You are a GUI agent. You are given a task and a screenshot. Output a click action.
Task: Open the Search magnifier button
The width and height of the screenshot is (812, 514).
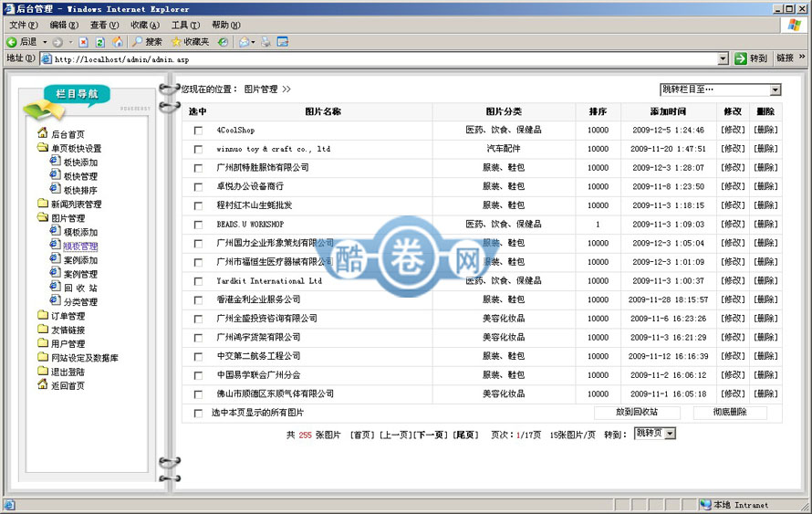click(147, 42)
